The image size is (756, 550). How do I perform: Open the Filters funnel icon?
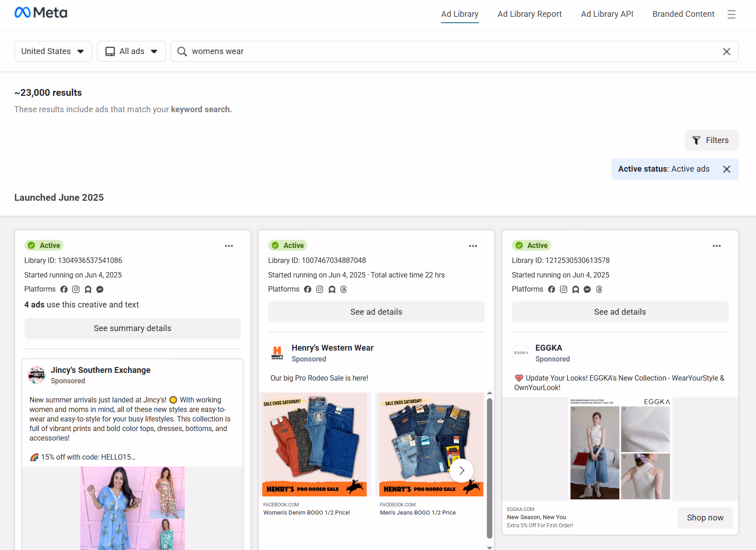click(697, 140)
